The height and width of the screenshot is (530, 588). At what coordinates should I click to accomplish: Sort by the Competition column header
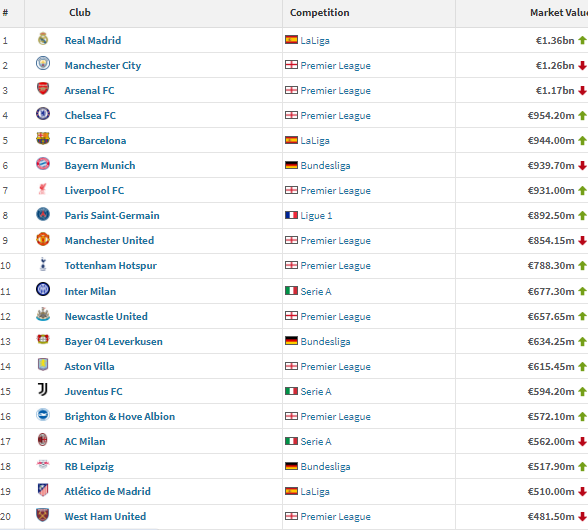click(x=320, y=13)
